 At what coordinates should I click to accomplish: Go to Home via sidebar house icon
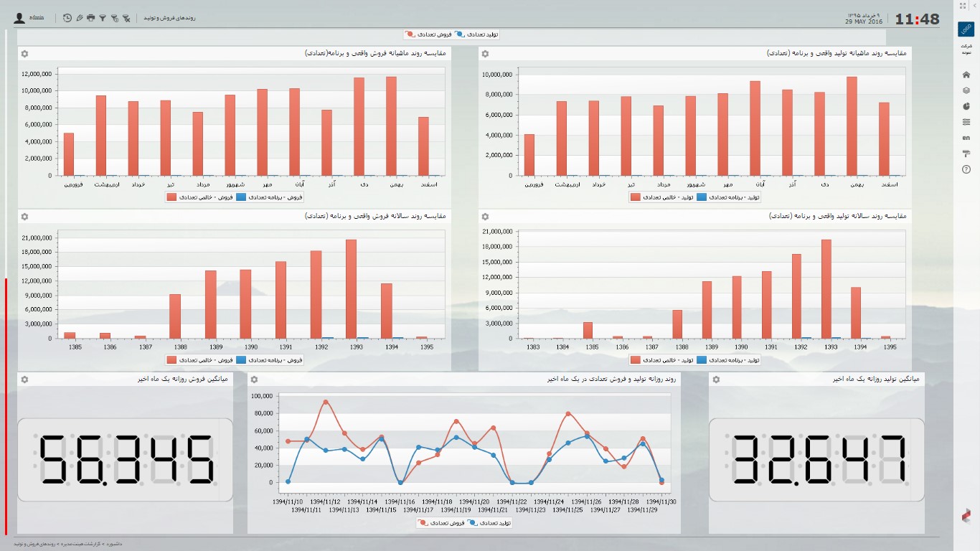click(966, 75)
